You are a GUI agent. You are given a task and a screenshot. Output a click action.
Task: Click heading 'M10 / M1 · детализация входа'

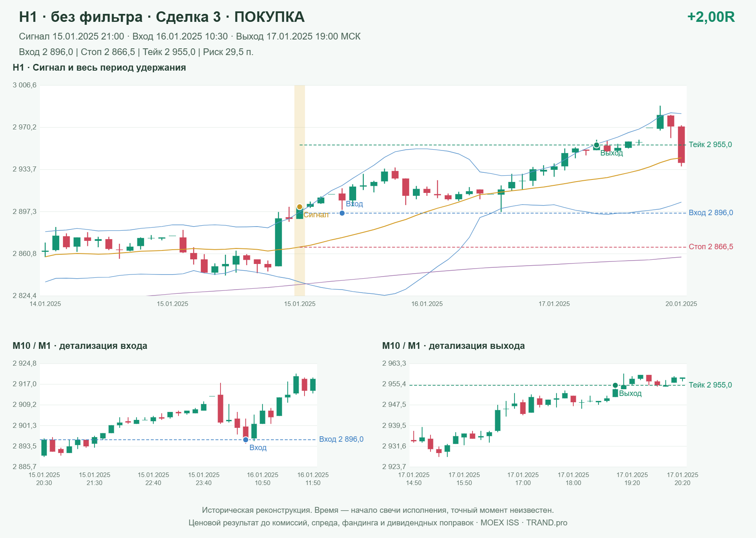tap(80, 346)
